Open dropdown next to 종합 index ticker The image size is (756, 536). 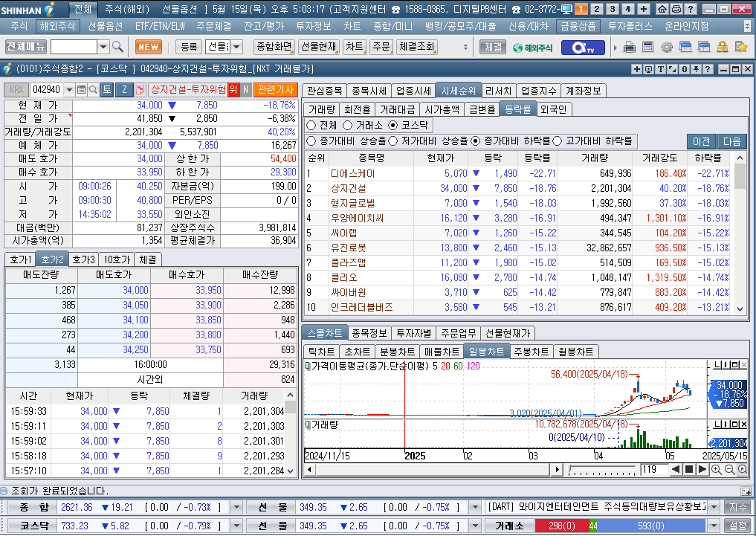pos(236,508)
